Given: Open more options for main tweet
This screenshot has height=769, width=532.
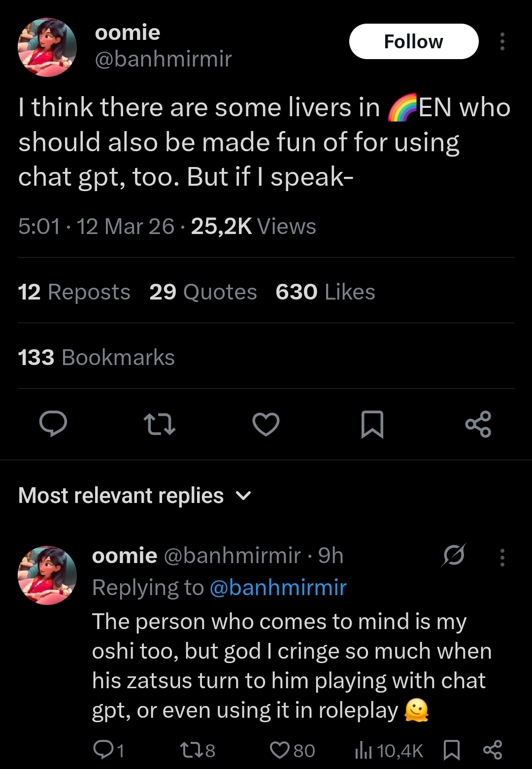Looking at the screenshot, I should coord(502,42).
